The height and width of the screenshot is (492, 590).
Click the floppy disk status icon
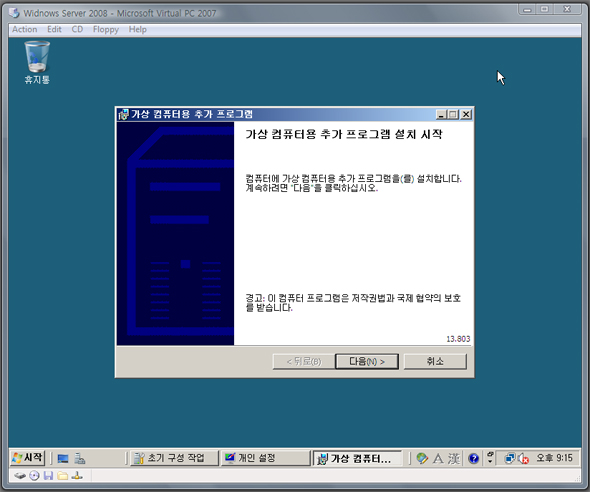point(48,476)
